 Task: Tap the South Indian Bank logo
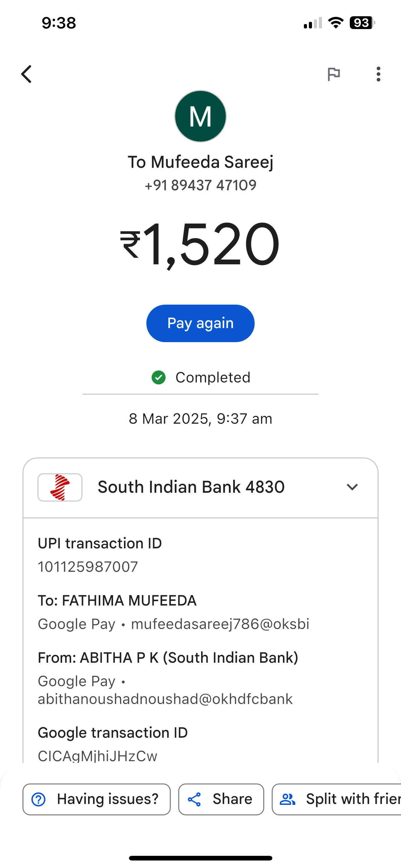60,487
